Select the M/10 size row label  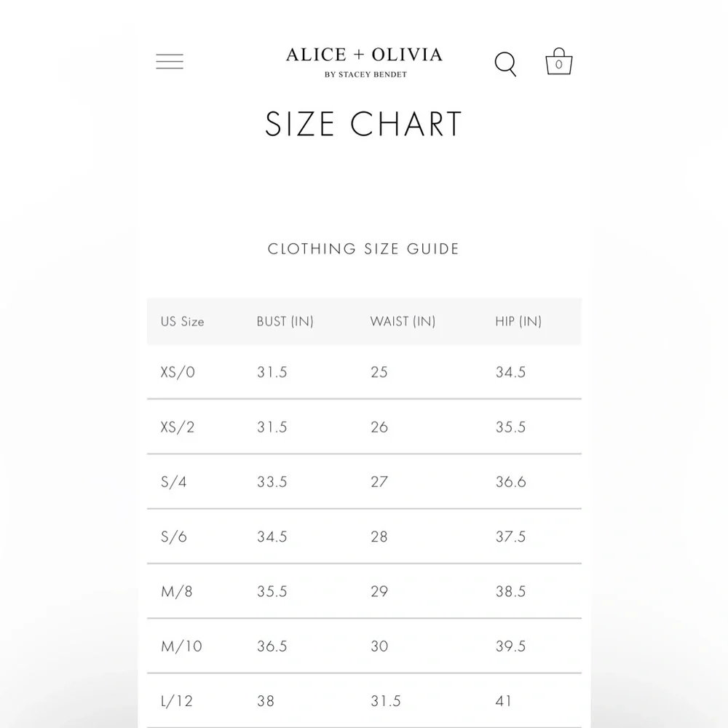coord(181,646)
